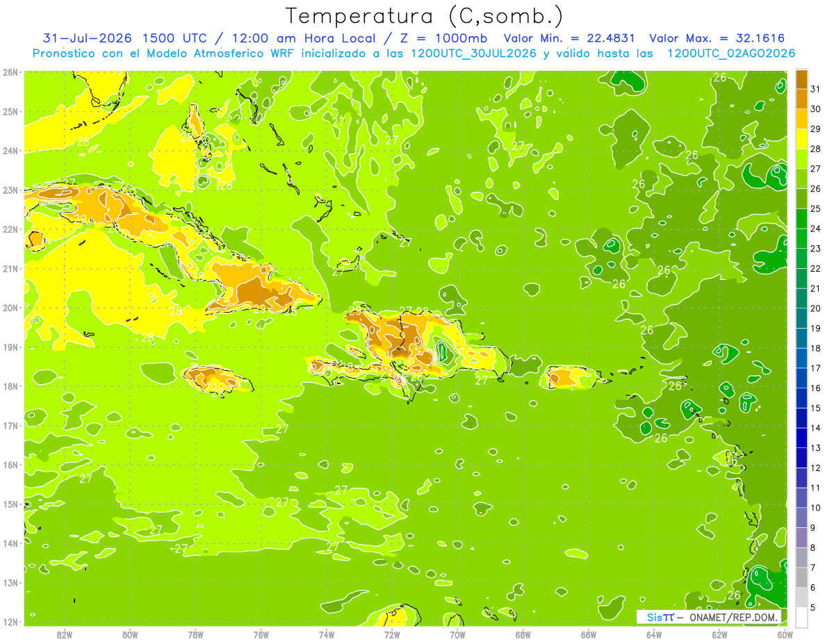This screenshot has width=834, height=644.
Task: Click color bar label "12"
Action: (816, 468)
